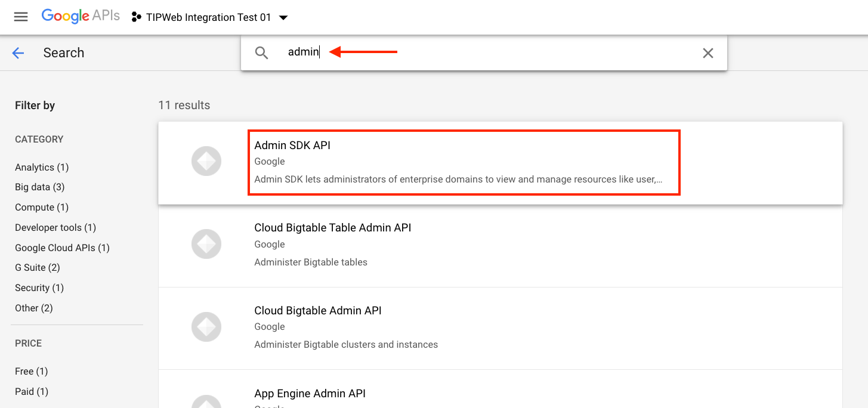Click the project hexagon icon
This screenshot has height=408, width=868.
[137, 17]
